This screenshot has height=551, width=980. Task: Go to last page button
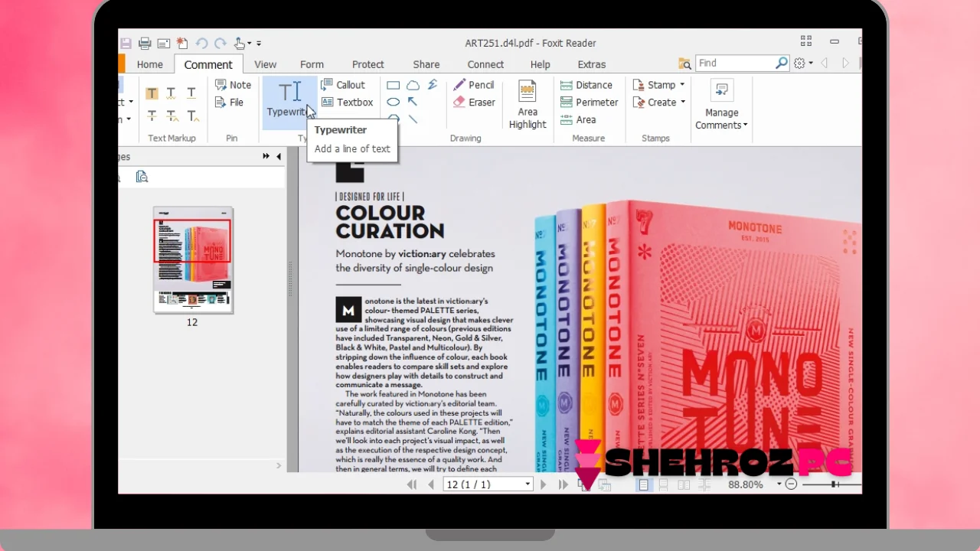pyautogui.click(x=563, y=484)
